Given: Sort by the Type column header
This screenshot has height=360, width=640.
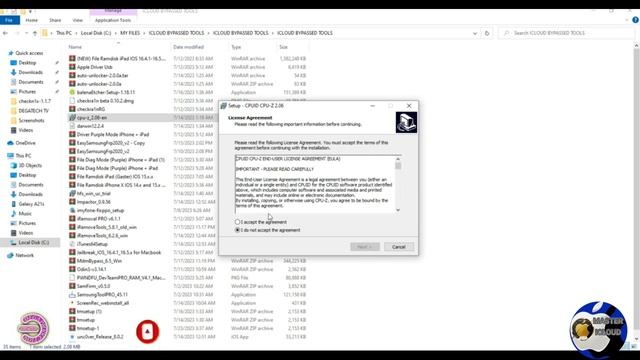Looking at the screenshot, I should point(236,47).
